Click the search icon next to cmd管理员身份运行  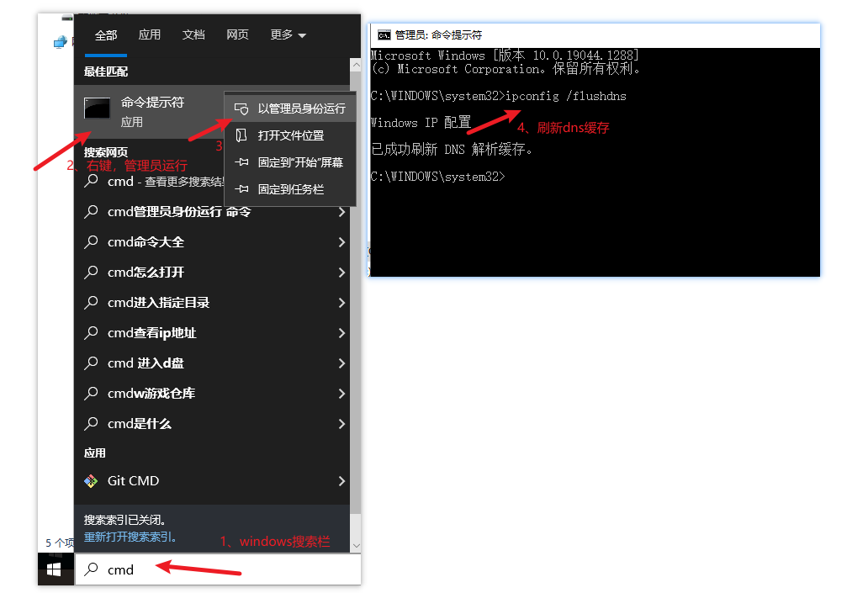92,211
